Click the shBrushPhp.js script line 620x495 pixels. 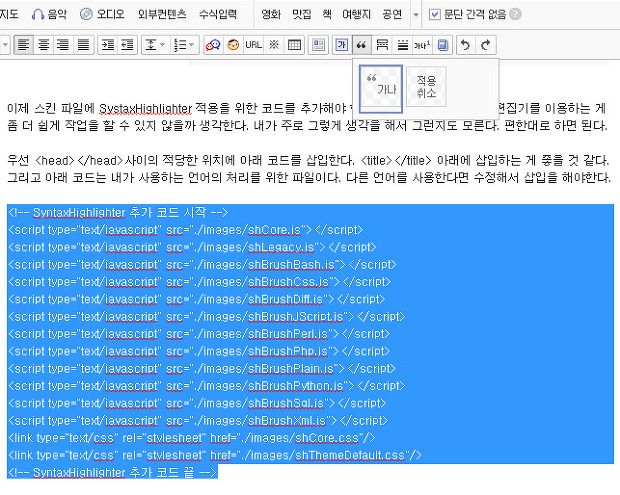coord(199,351)
